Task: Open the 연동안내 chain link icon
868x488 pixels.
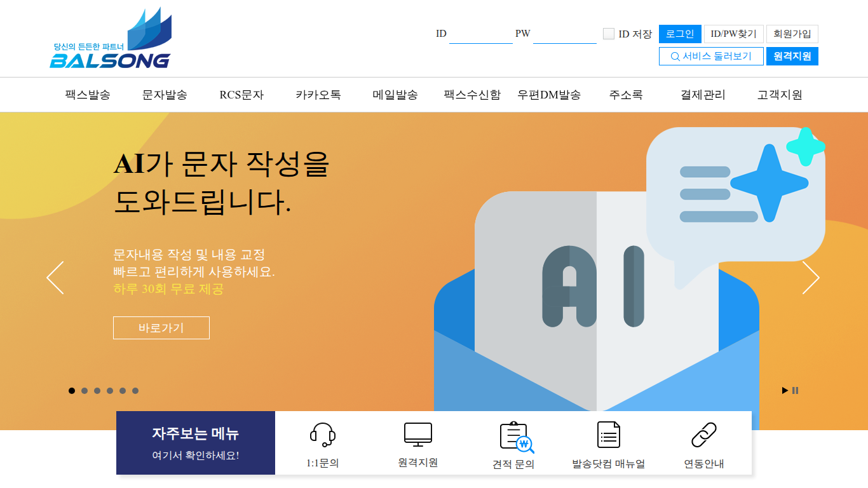Action: [704, 435]
